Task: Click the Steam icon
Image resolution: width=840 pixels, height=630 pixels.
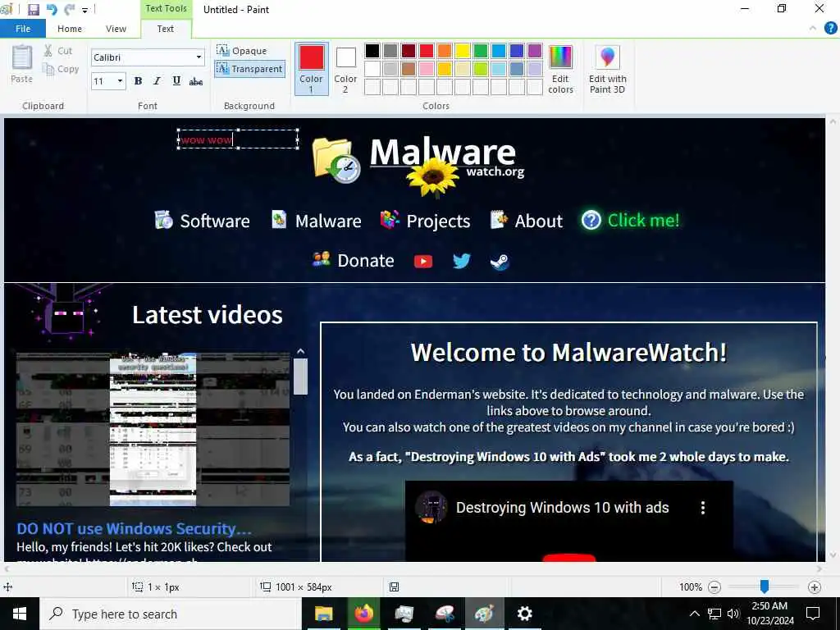Action: tap(500, 262)
